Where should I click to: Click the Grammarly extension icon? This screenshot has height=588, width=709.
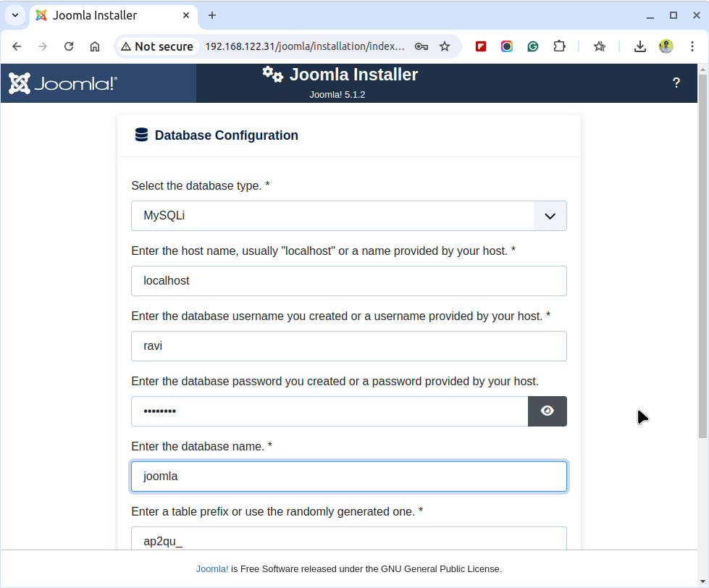(x=533, y=46)
